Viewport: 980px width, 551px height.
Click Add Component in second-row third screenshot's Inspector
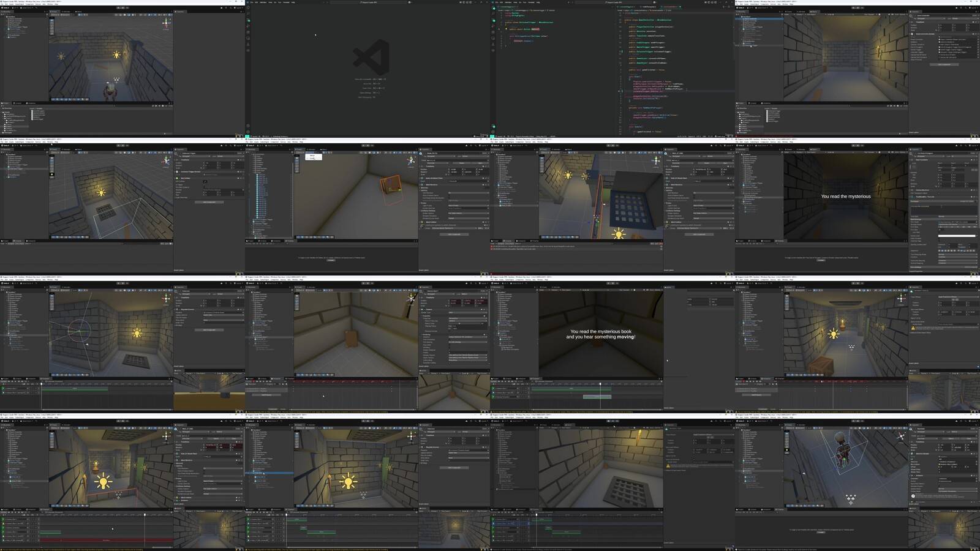(699, 234)
